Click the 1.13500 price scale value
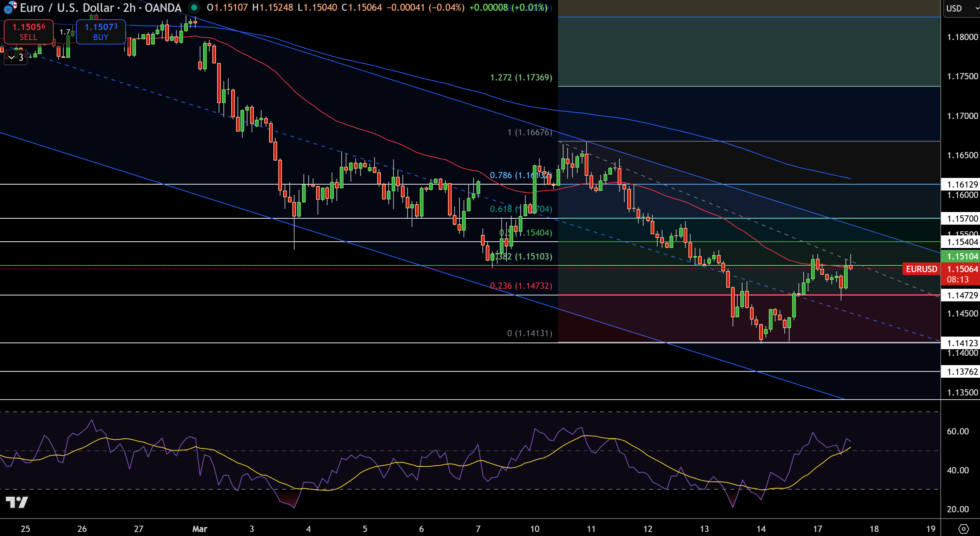The width and height of the screenshot is (980, 536). click(x=962, y=393)
